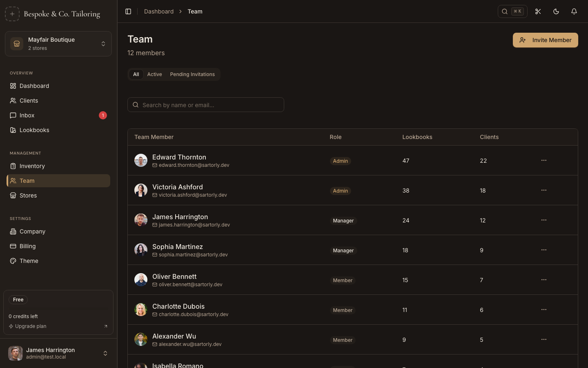Open the Inbox with the notification badge

click(27, 115)
